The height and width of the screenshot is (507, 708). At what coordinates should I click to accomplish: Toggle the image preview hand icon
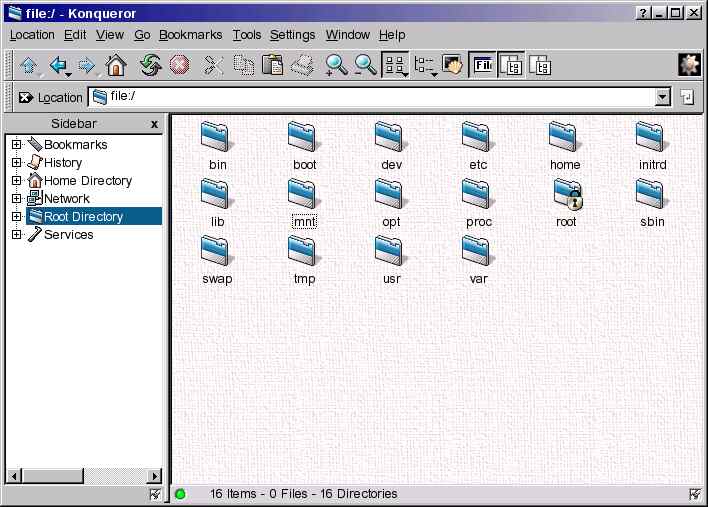pos(452,65)
